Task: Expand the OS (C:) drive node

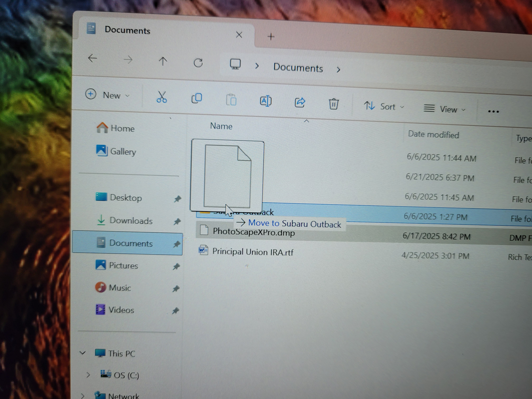Action: [x=88, y=375]
